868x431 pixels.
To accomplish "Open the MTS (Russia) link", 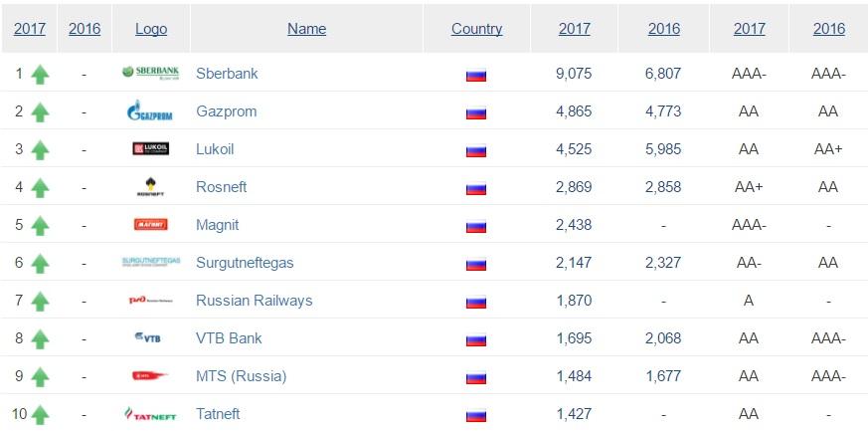I will click(x=241, y=376).
